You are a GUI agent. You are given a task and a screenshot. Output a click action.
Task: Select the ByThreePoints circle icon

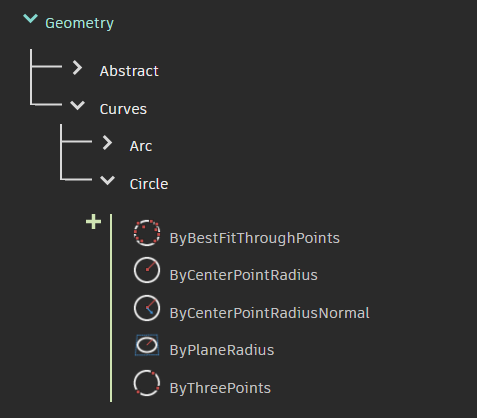[147, 383]
